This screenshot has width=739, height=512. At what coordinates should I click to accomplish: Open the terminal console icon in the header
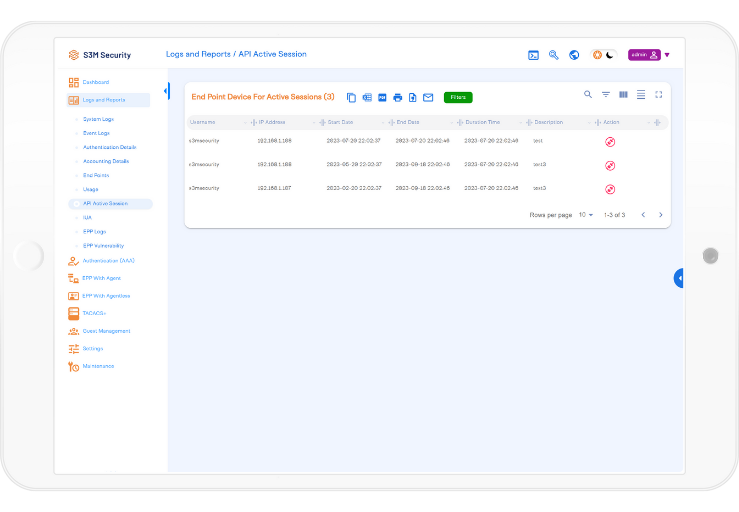534,55
